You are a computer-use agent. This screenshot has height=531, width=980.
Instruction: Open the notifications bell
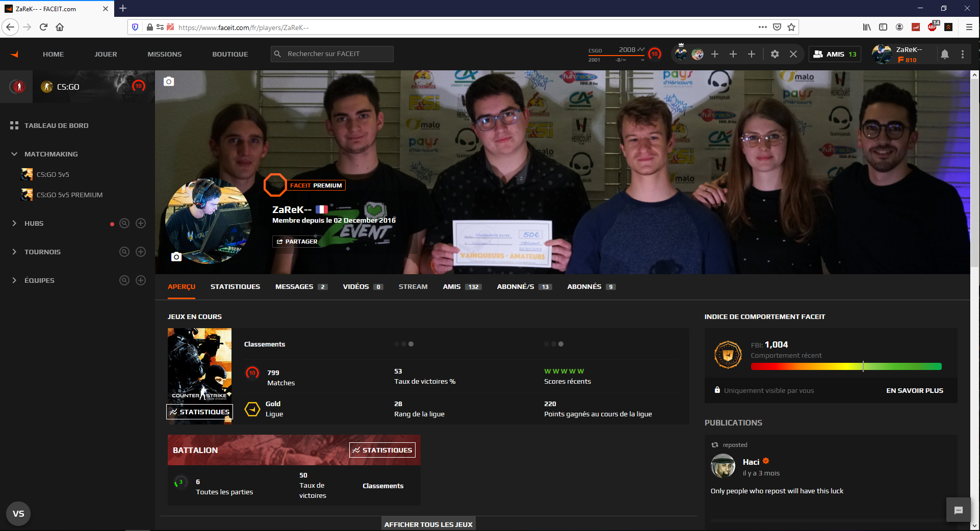(x=945, y=54)
